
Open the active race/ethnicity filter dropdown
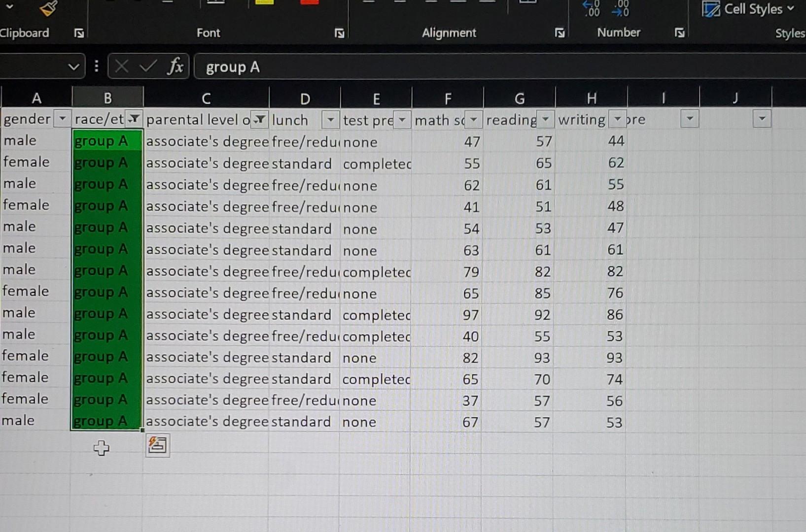click(x=133, y=119)
